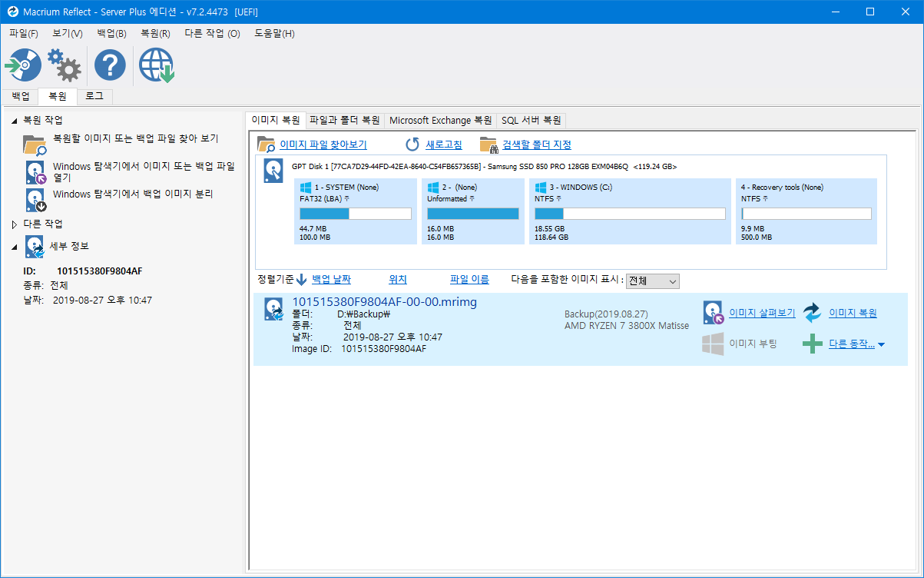Click the details section disk icon
Screen dimensions: 924x578
(x=35, y=246)
